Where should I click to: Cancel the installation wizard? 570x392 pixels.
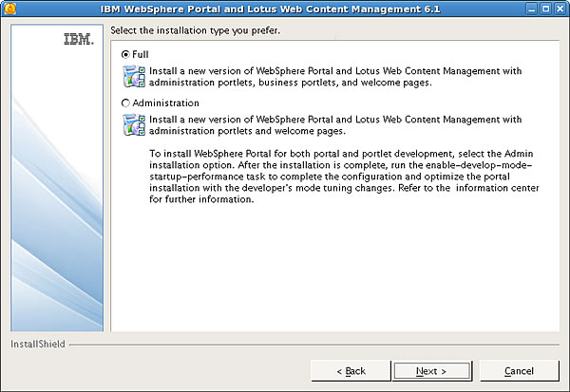(x=519, y=371)
